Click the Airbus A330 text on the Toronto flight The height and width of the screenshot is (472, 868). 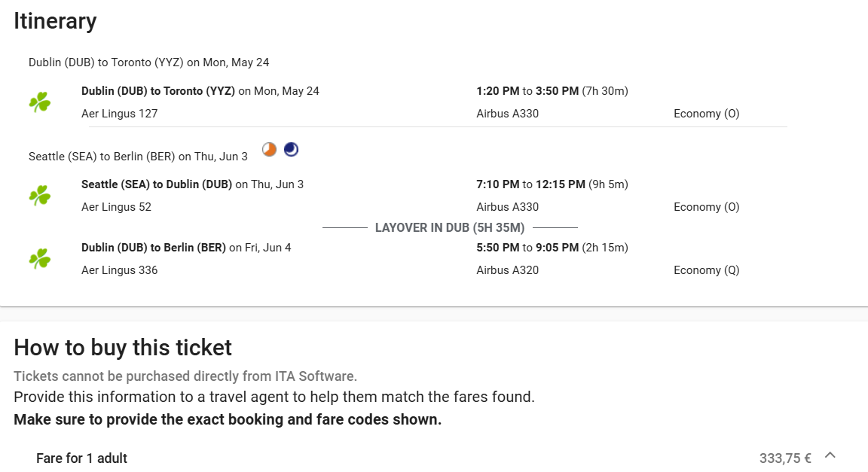[x=508, y=114]
